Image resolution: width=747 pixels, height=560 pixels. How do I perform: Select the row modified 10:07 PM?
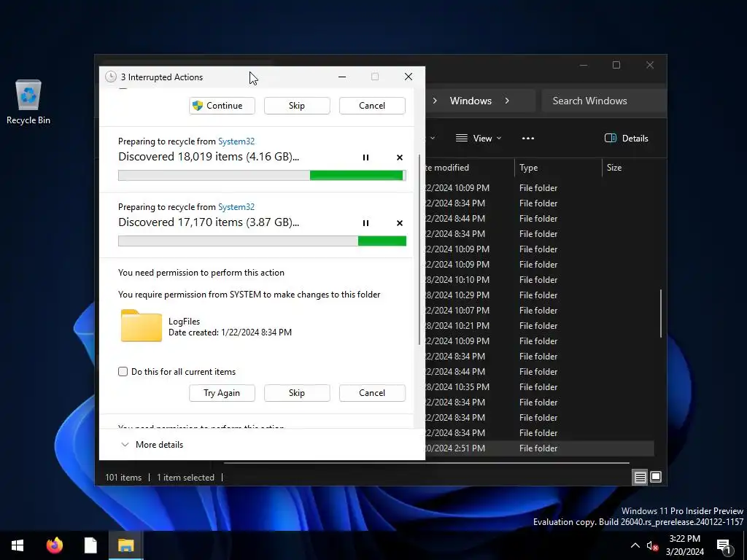tap(538, 311)
